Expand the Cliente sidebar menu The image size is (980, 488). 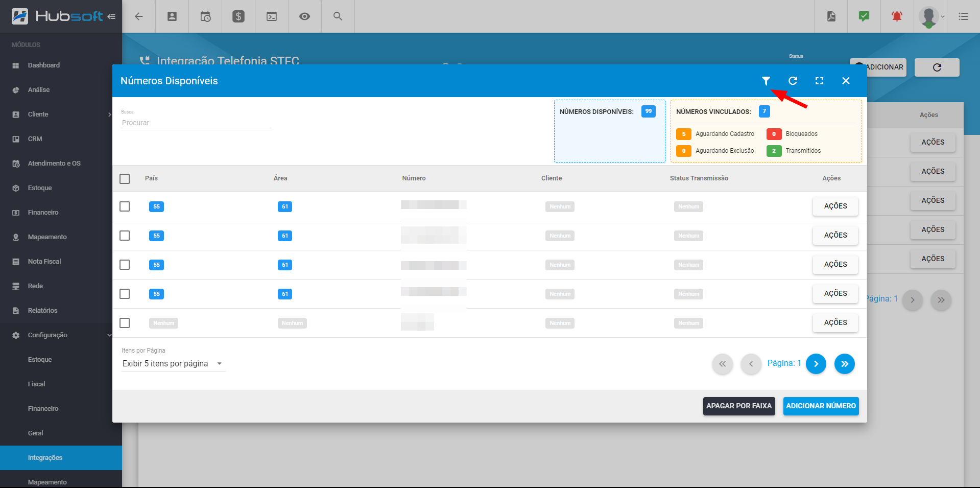(61, 114)
